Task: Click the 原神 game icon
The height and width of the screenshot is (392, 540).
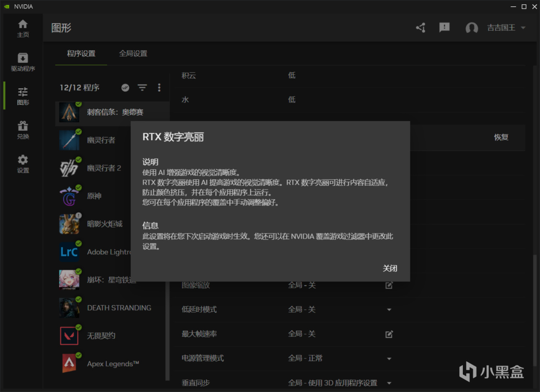Action: pos(69,196)
